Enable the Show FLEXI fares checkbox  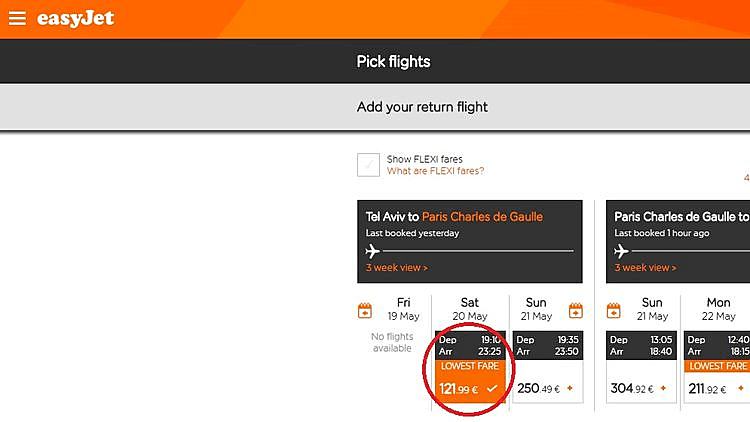tap(368, 165)
